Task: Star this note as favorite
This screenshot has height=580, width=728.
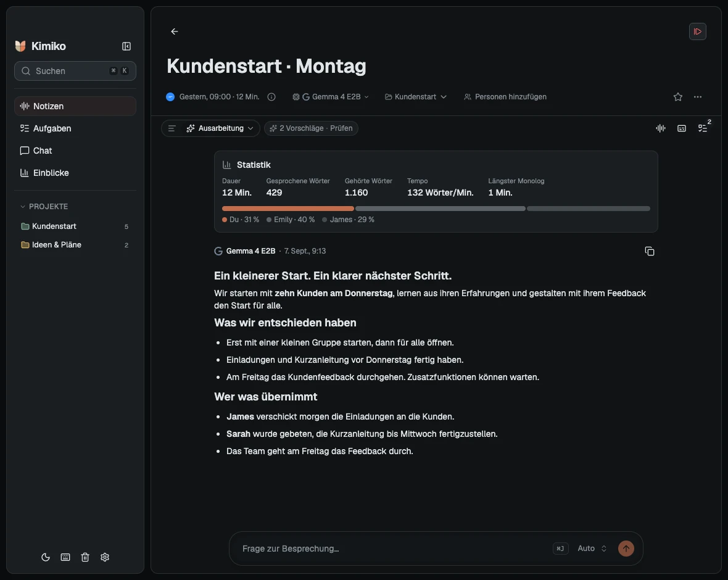Action: (x=678, y=97)
